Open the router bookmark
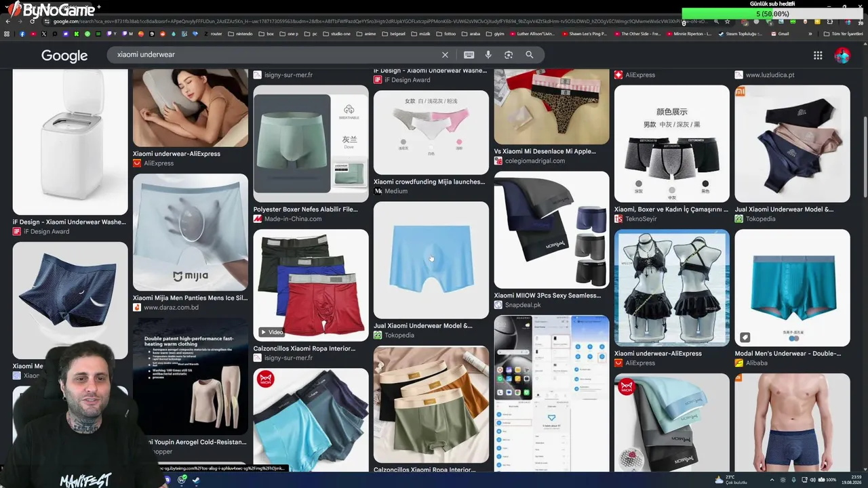The height and width of the screenshot is (488, 868). coord(212,34)
